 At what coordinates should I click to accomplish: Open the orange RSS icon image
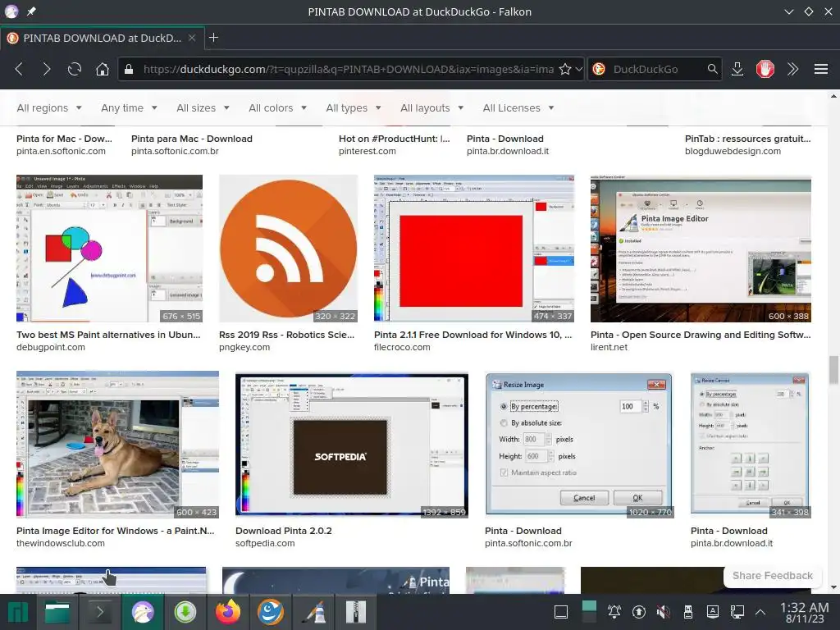tap(288, 248)
